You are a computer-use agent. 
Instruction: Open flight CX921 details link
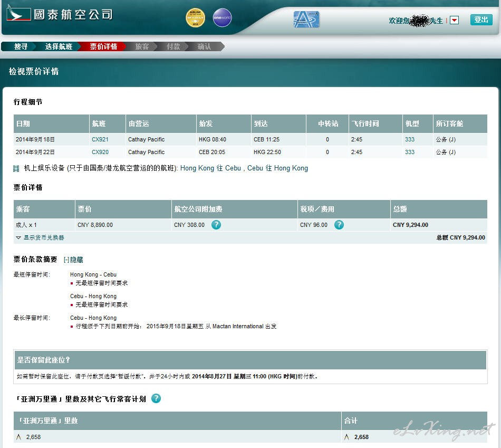(x=100, y=139)
